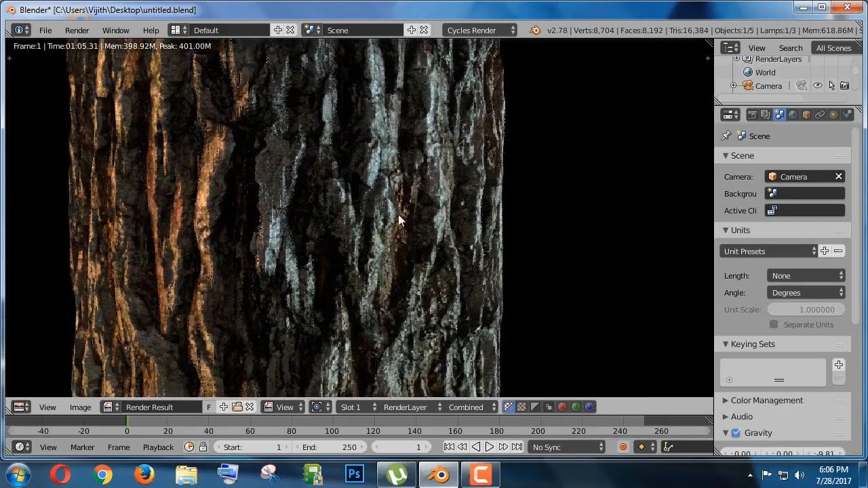868x488 pixels.
Task: Open image file via folder icon
Action: [x=237, y=407]
